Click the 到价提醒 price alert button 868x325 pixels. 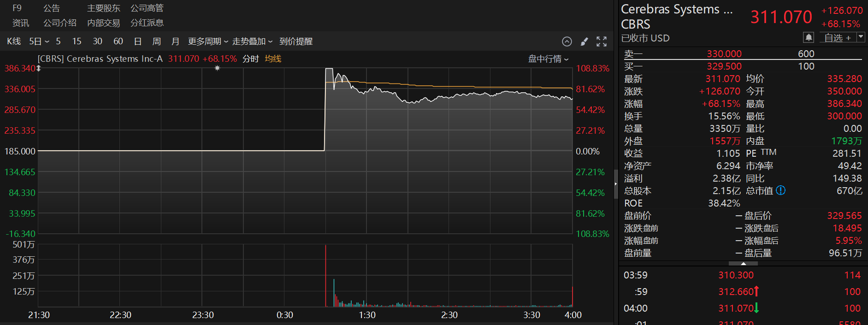296,41
